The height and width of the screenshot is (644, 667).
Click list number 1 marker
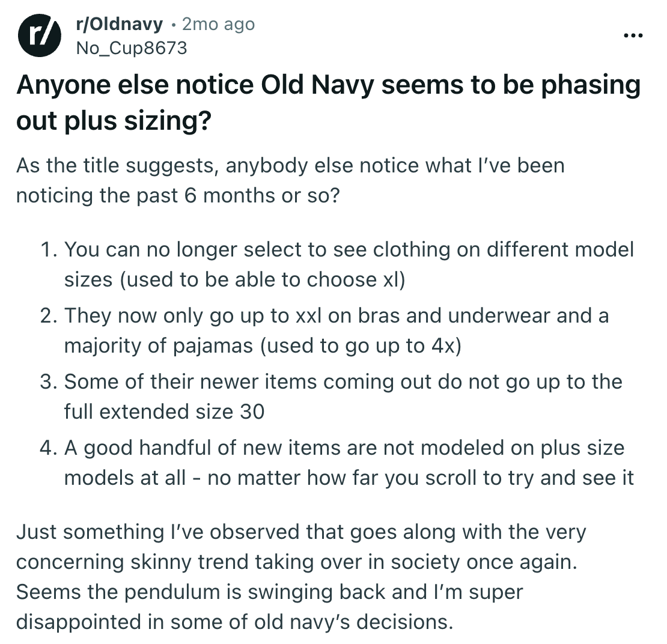coord(49,249)
